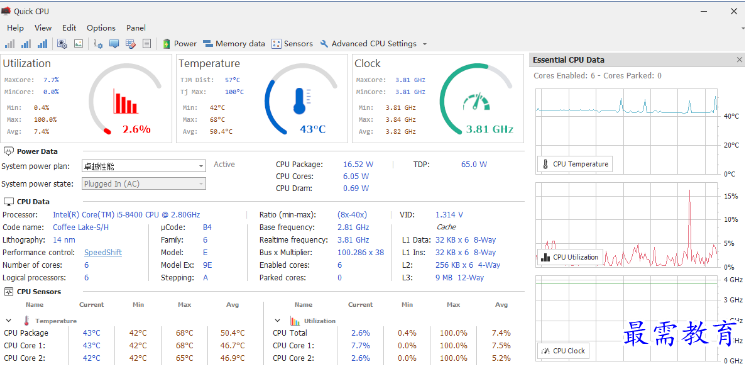Screen dimensions: 745x365
Task: Click the CPU Data section icon
Action: [x=9, y=201]
